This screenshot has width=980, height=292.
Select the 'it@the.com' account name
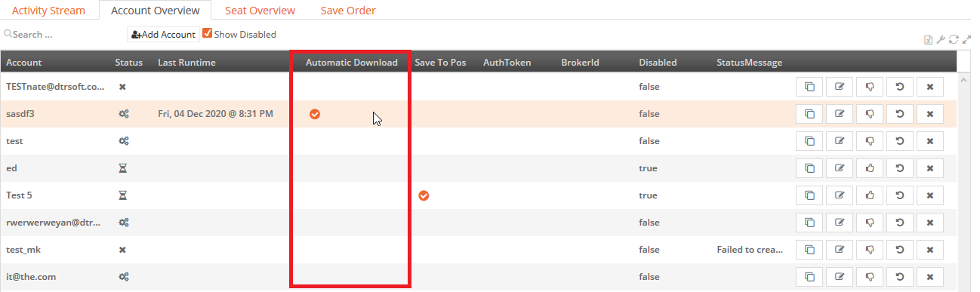tap(31, 277)
